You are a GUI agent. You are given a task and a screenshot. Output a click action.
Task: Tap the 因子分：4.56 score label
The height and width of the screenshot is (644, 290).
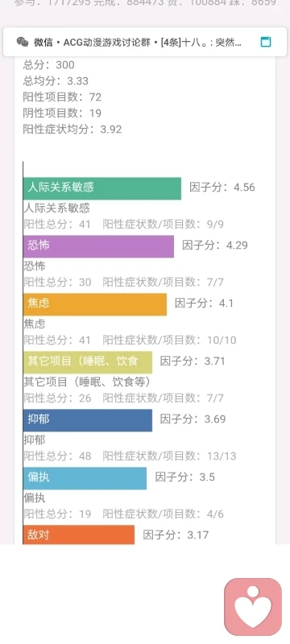click(222, 188)
